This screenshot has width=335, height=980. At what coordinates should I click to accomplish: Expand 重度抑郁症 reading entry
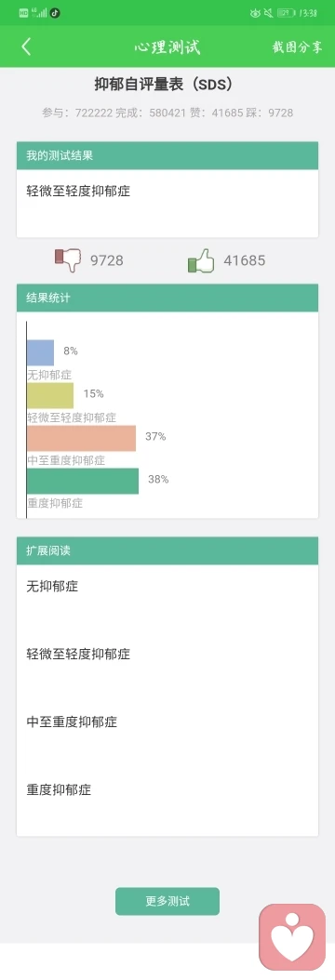point(167,789)
